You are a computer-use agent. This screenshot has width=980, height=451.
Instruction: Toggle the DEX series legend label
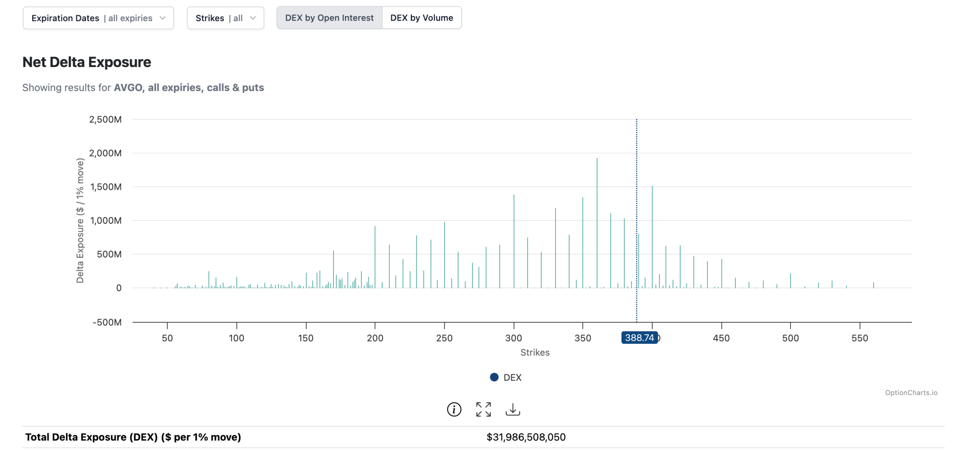pos(512,377)
